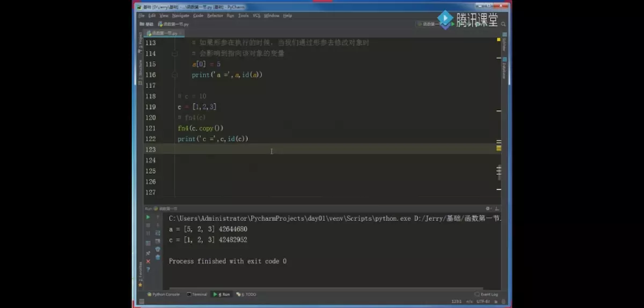644x308 pixels.
Task: Open the Event Log
Action: pyautogui.click(x=486, y=294)
